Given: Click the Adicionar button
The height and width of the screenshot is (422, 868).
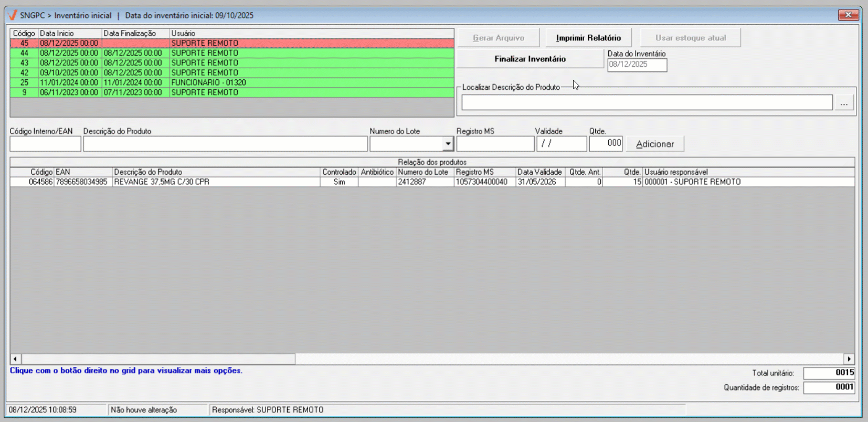Looking at the screenshot, I should pyautogui.click(x=654, y=144).
